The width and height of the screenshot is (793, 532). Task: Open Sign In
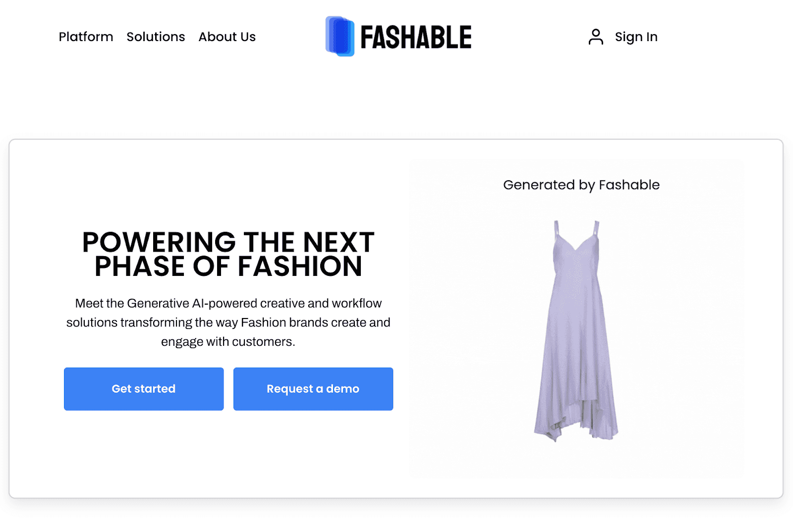(636, 36)
